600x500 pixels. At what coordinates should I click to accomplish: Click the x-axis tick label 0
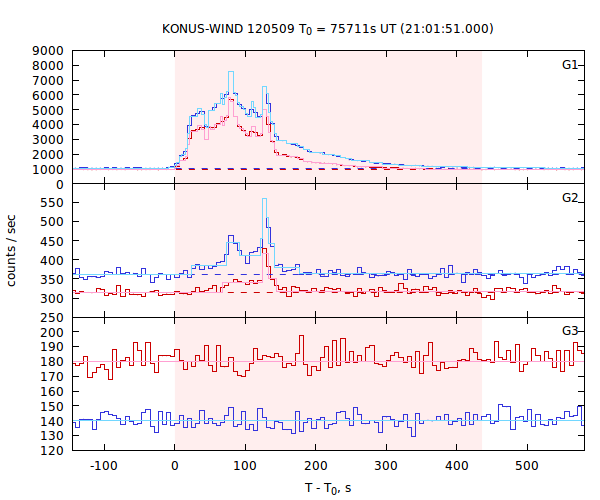point(174,466)
